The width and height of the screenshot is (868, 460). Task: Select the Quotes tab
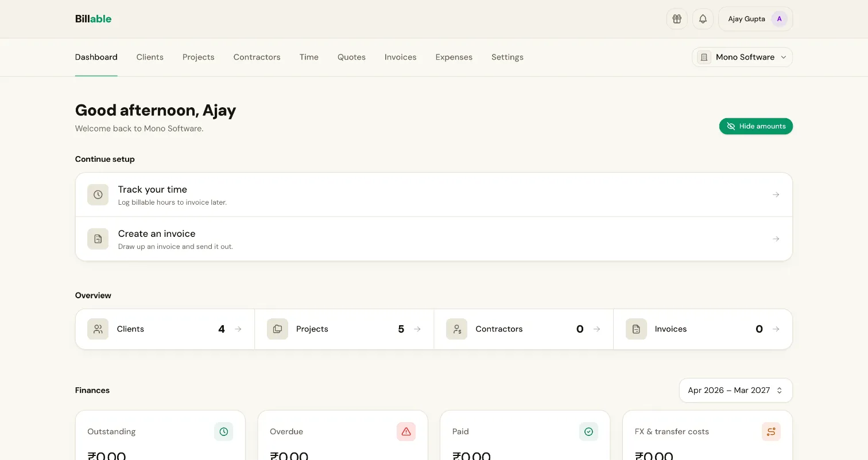click(x=351, y=57)
